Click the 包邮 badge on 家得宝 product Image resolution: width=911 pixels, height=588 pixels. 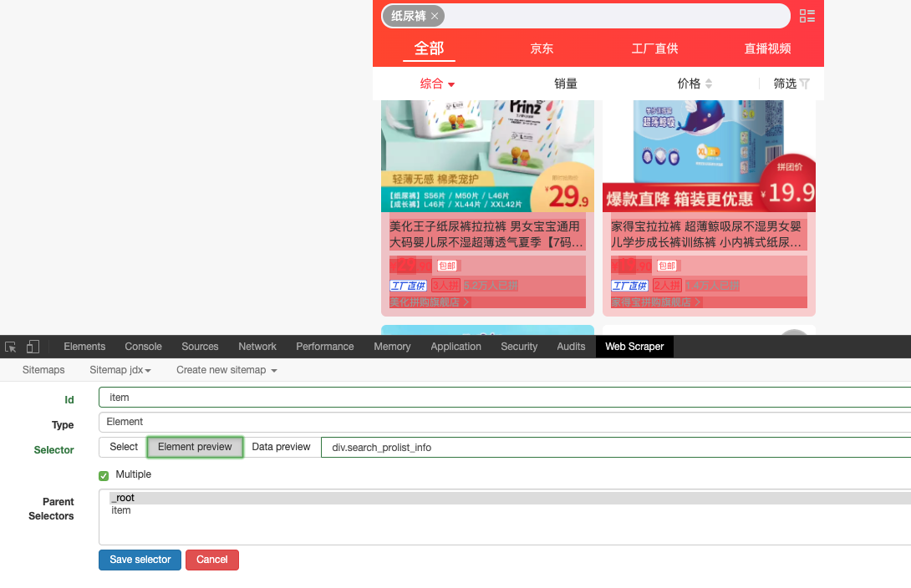coord(667,266)
